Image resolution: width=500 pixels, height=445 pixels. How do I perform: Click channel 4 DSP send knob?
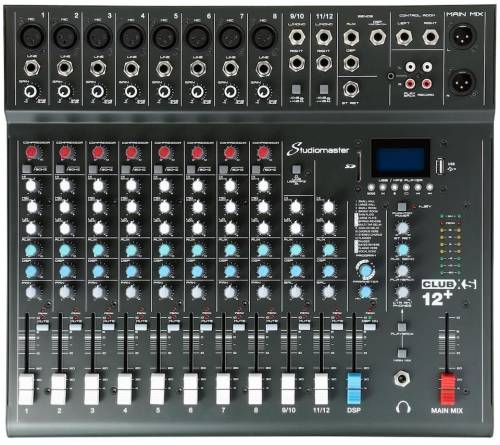(131, 271)
